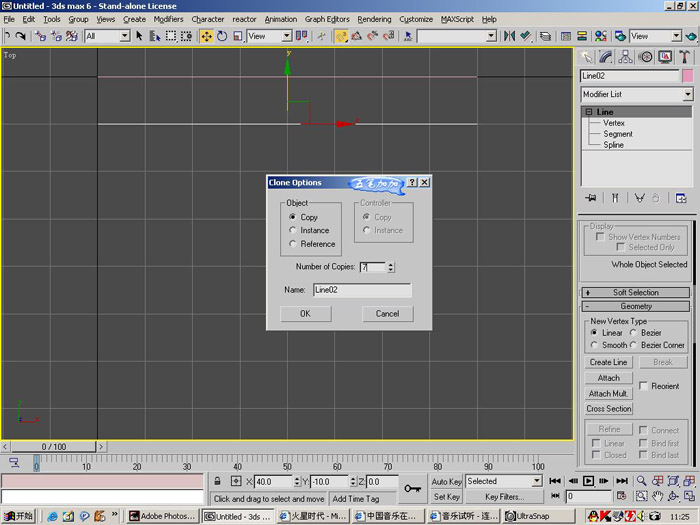Open the Modifiers menu
The image size is (700, 525).
[x=168, y=19]
